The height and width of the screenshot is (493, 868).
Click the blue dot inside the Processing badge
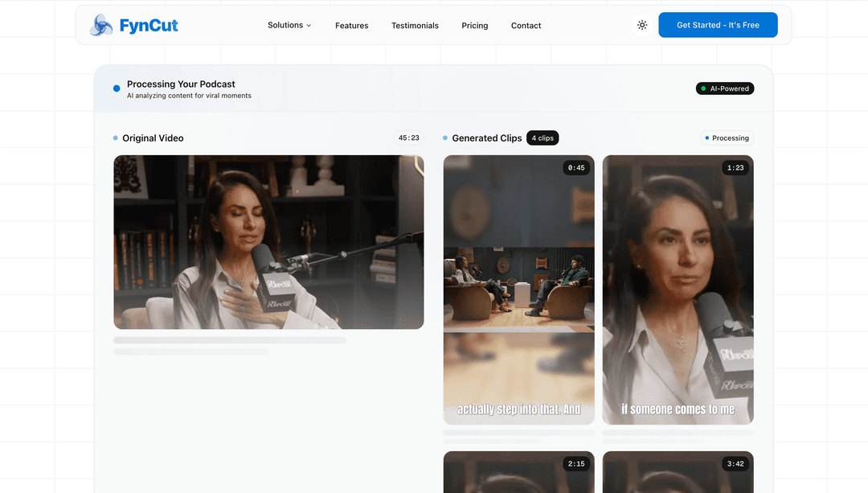(709, 138)
